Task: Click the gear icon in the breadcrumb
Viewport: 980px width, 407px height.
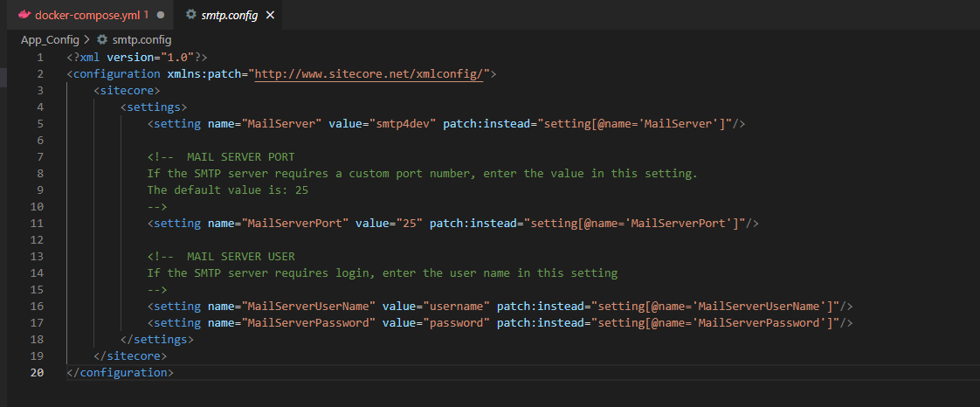Action: pos(102,39)
